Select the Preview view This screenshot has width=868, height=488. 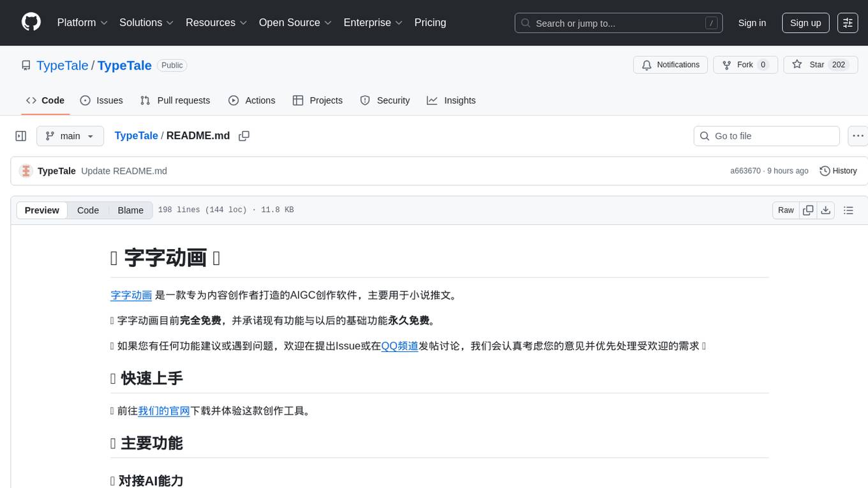pyautogui.click(x=42, y=210)
